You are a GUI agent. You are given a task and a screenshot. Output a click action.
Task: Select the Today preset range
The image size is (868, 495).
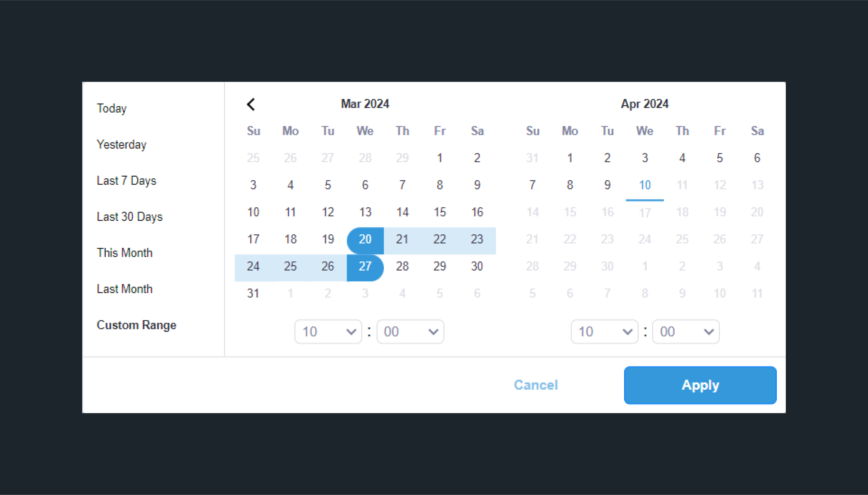[112, 108]
